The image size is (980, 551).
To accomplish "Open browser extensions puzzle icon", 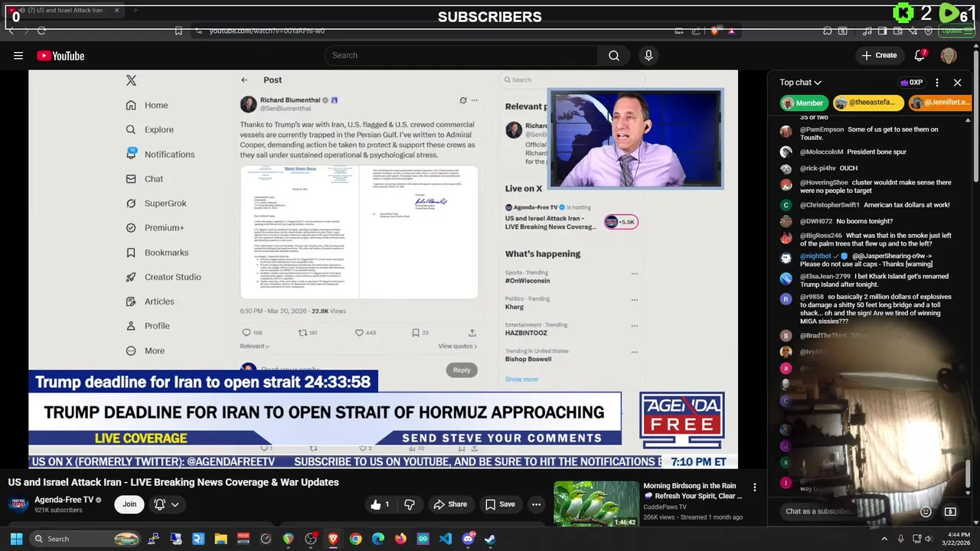I will click(828, 31).
